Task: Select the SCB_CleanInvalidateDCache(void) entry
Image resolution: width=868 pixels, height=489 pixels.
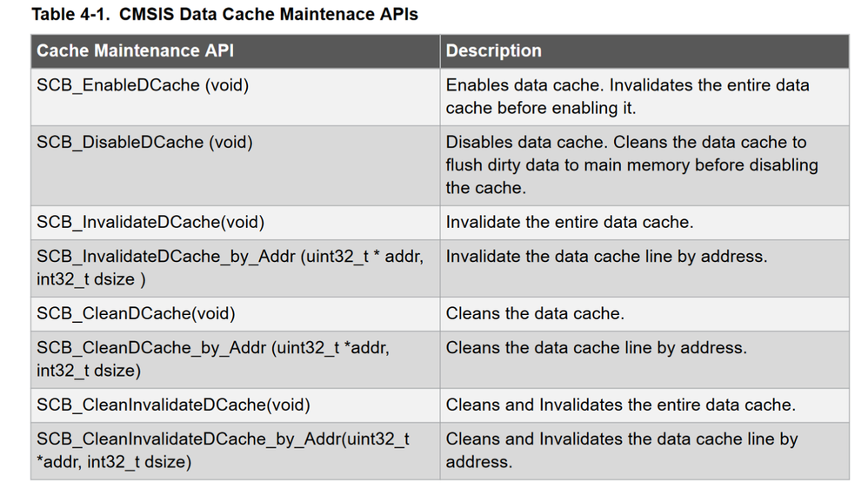Action: (173, 405)
